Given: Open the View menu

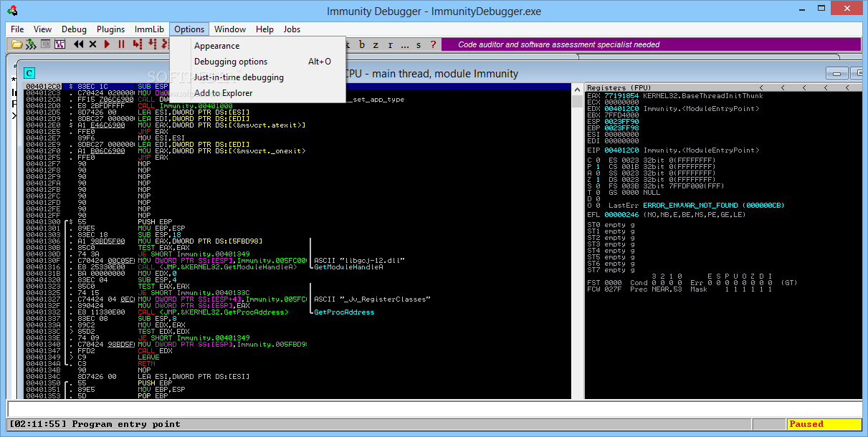Looking at the screenshot, I should point(42,29).
